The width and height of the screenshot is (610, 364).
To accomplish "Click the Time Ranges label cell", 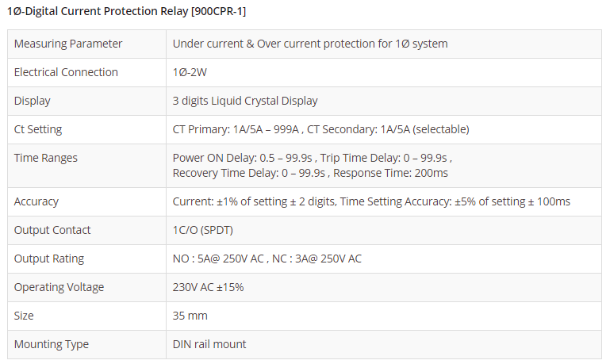I will click(x=46, y=158).
